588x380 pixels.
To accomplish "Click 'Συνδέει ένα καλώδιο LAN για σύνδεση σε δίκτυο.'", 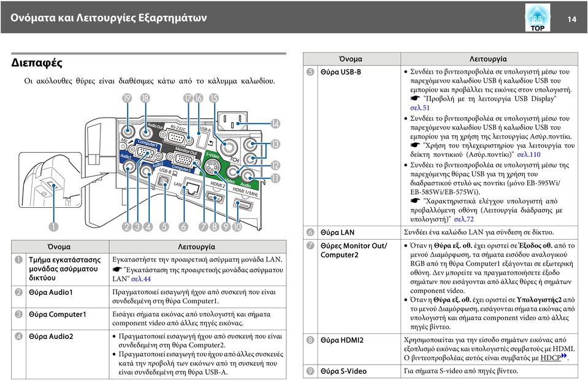I will 479,232.
